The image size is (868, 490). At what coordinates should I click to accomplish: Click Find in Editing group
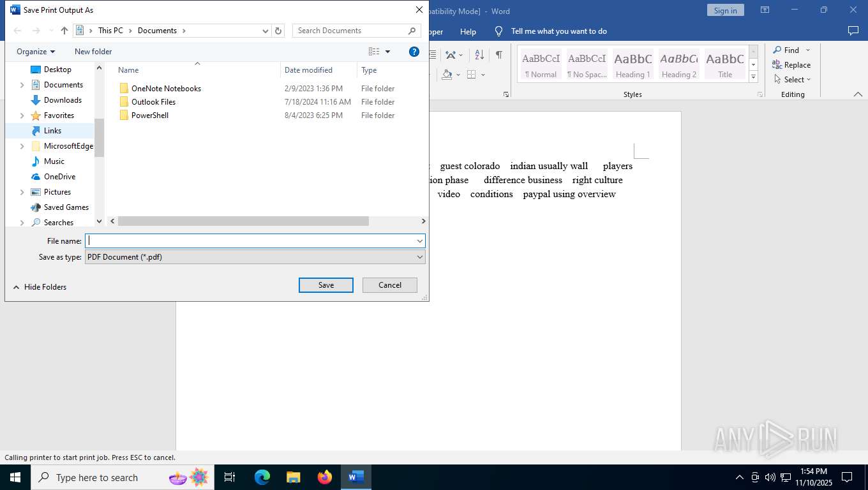click(x=786, y=50)
